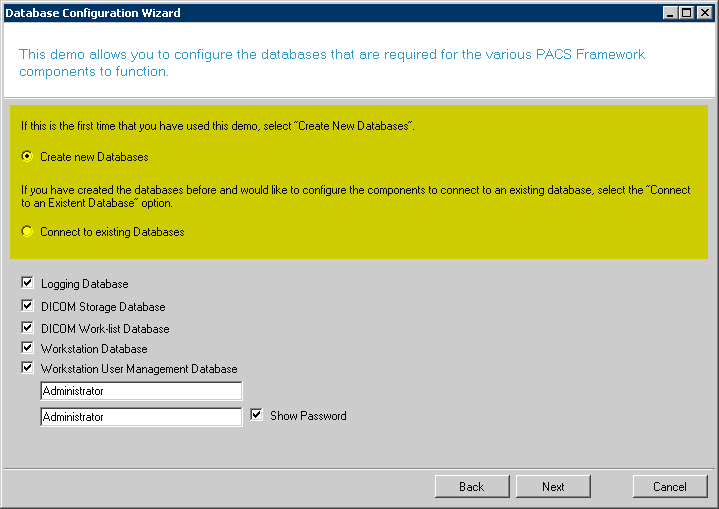Image resolution: width=719 pixels, height=509 pixels.
Task: Go back using the Back button
Action: point(472,487)
